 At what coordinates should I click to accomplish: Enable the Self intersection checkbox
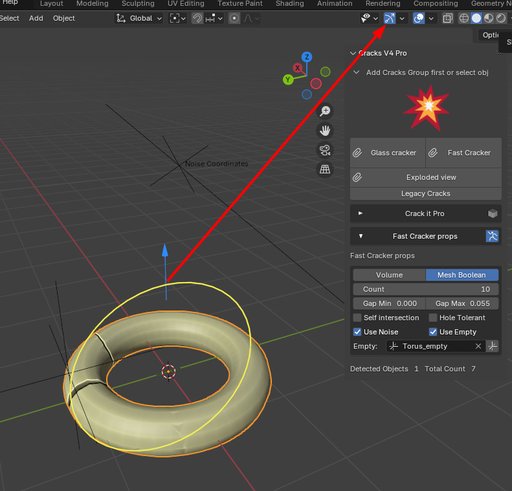357,318
